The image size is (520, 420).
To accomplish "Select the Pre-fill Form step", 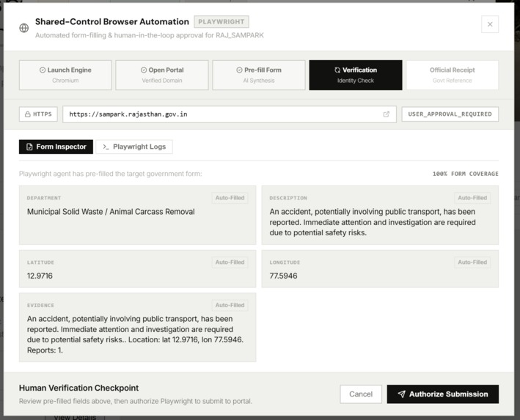I will coord(259,75).
